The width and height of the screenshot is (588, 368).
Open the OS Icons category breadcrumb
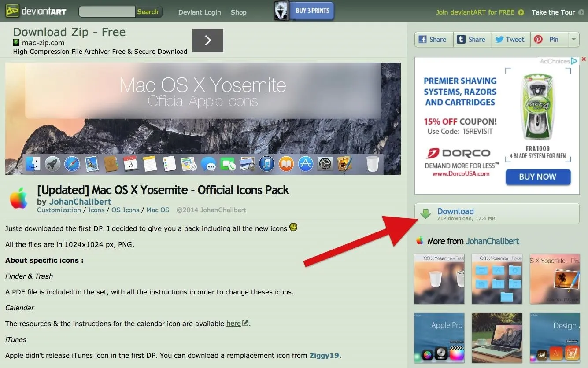tap(125, 210)
